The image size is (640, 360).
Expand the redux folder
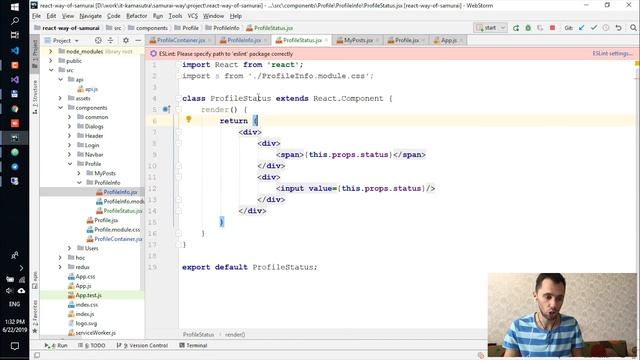pos(60,267)
